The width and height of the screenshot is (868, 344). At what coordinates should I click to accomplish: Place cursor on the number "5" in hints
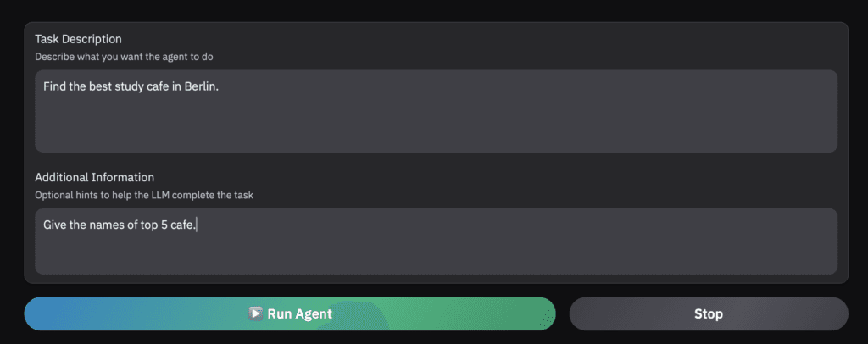coord(164,225)
